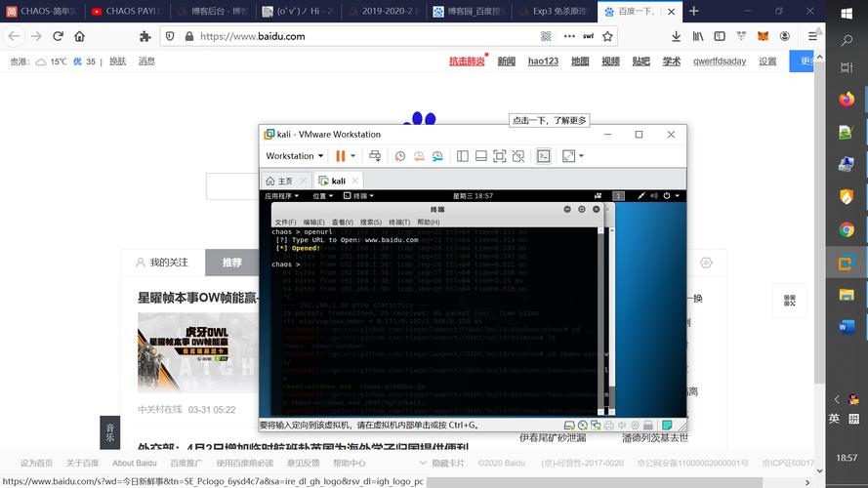This screenshot has height=488, width=868.
Task: Switch to the CHAOS PAYLOAD YouTube tab
Action: click(127, 11)
